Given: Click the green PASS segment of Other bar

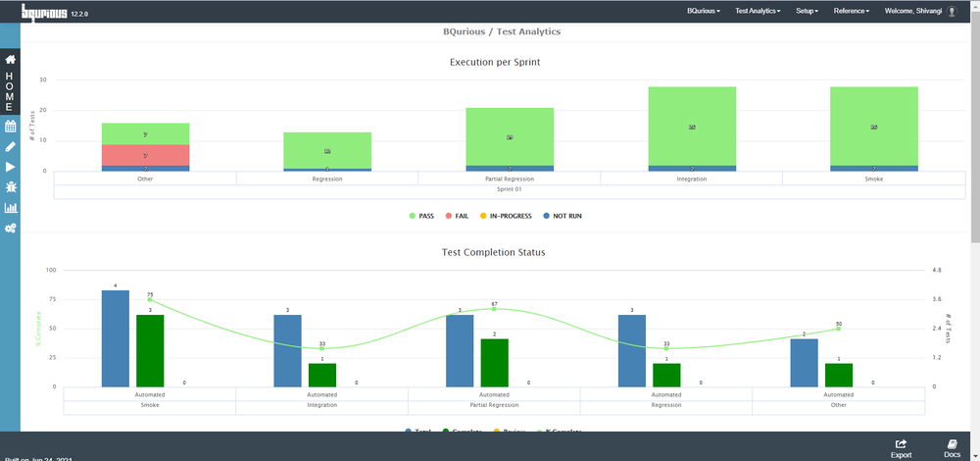Looking at the screenshot, I should pyautogui.click(x=146, y=133).
